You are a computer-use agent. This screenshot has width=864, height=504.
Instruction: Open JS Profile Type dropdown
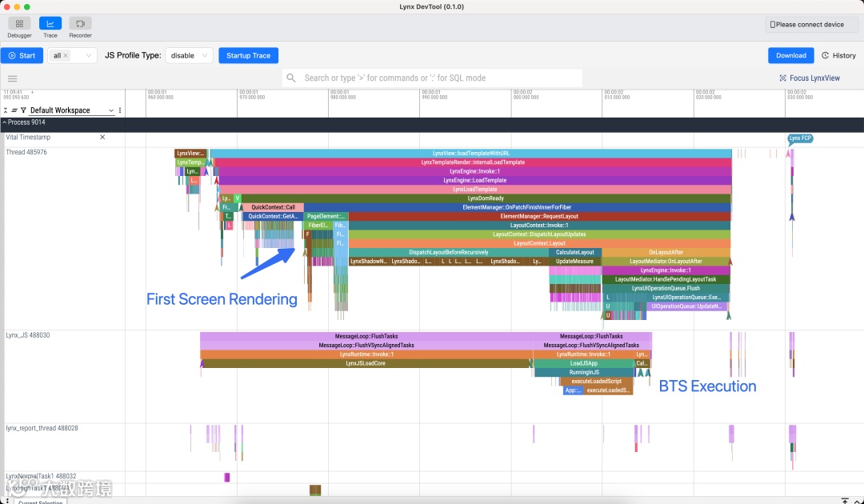tap(189, 56)
